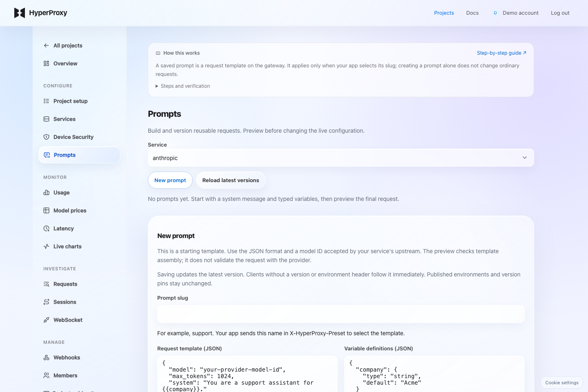Click the Model prices table icon
The image size is (588, 392).
[x=46, y=210]
